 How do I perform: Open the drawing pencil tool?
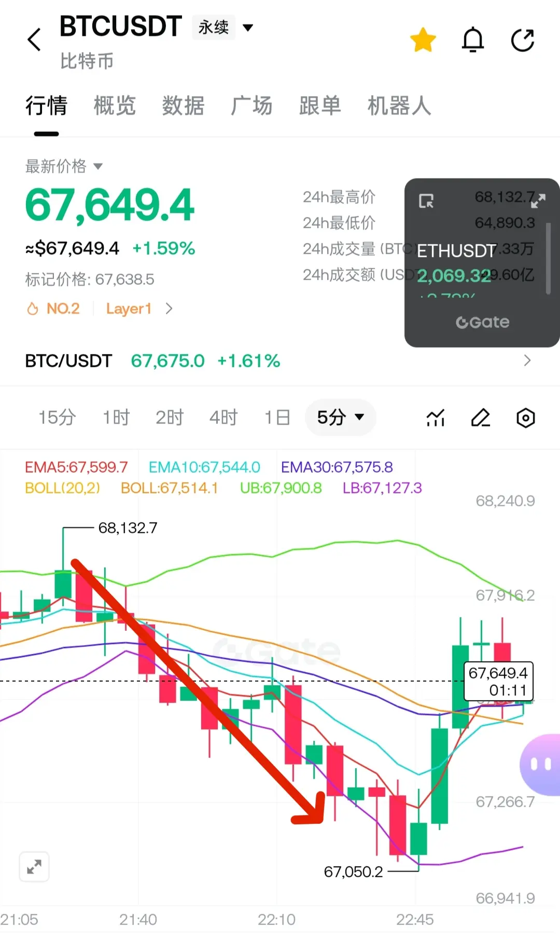[x=481, y=418]
